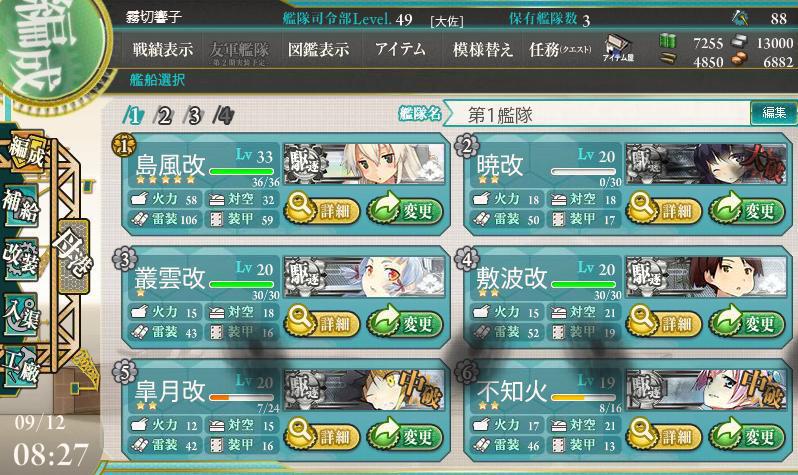Click 変更 button for 暁改
Image resolution: width=798 pixels, height=475 pixels.
[747, 209]
